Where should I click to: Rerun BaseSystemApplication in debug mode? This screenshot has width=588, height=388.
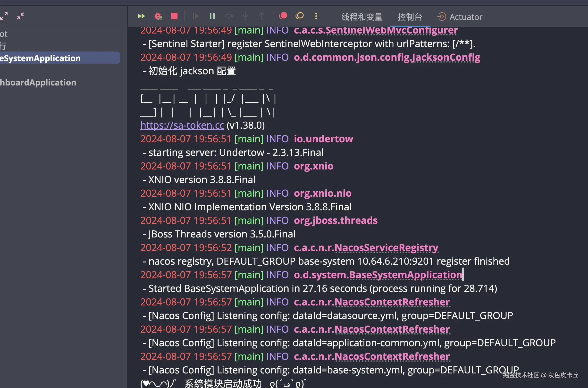158,16
